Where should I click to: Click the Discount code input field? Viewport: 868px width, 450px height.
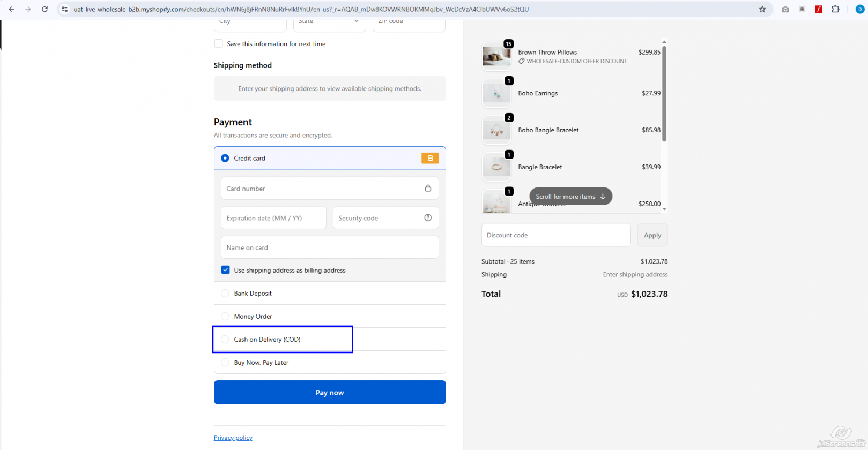pyautogui.click(x=555, y=235)
